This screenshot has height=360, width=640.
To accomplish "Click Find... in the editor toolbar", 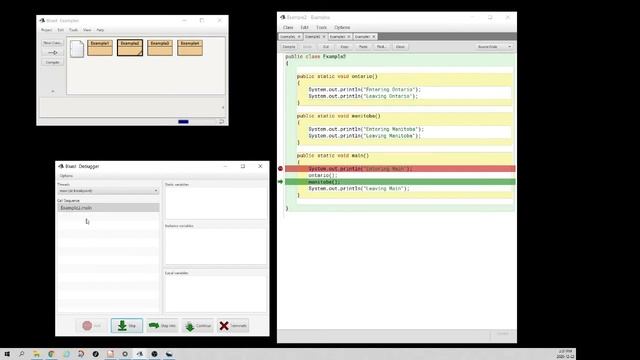I will tap(381, 47).
